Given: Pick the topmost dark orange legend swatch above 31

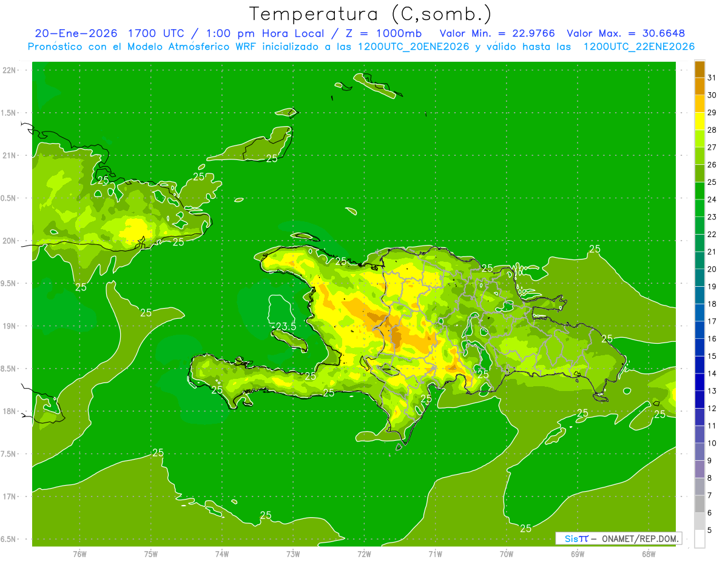Looking at the screenshot, I should tap(699, 70).
